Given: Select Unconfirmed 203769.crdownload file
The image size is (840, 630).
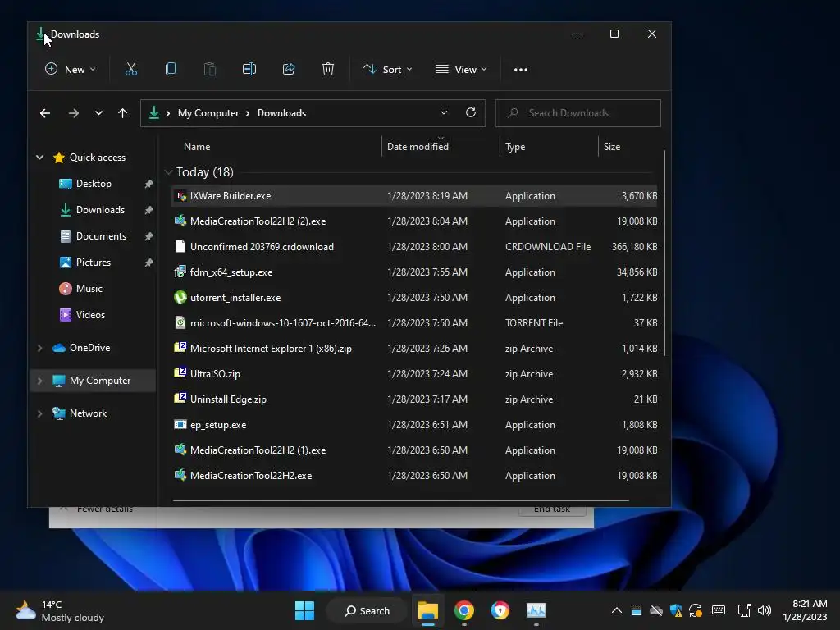Looking at the screenshot, I should (x=414, y=246).
